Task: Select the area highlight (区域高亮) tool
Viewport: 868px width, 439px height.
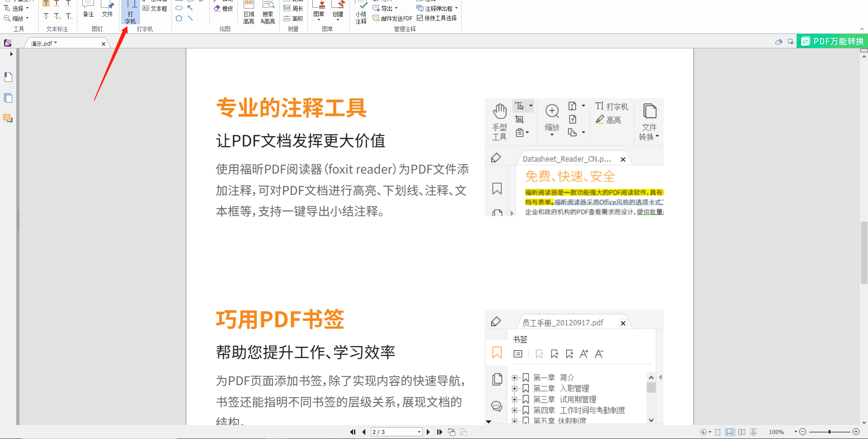Action: coord(249,11)
